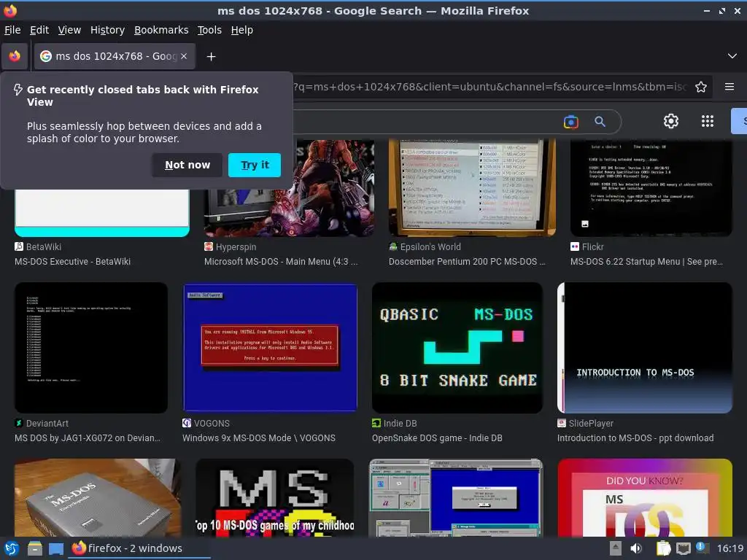Click the SlidePlayer source name

coord(591,424)
